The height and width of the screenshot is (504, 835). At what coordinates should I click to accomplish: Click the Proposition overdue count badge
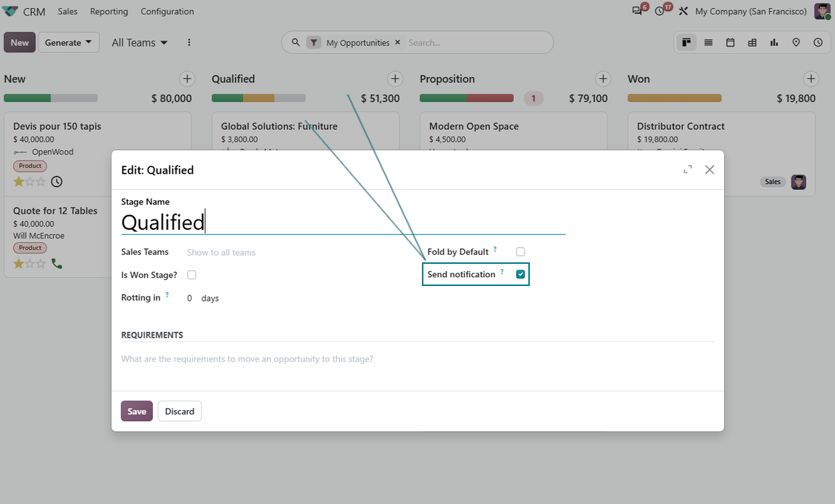(x=533, y=98)
